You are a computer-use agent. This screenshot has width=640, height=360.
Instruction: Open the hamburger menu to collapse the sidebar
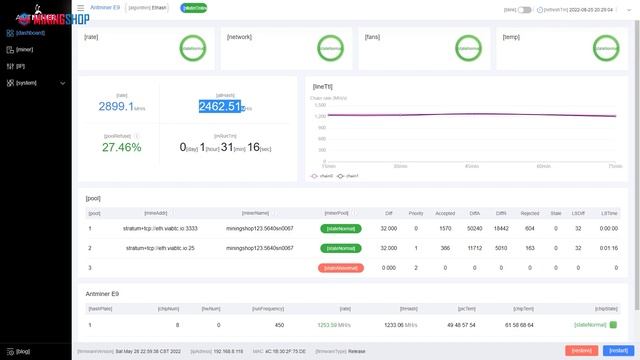80,8
